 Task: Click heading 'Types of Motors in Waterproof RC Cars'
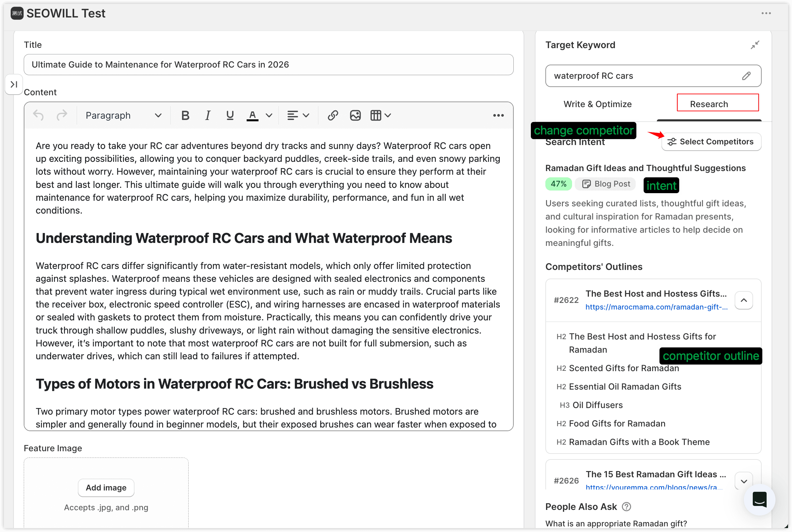(x=234, y=383)
